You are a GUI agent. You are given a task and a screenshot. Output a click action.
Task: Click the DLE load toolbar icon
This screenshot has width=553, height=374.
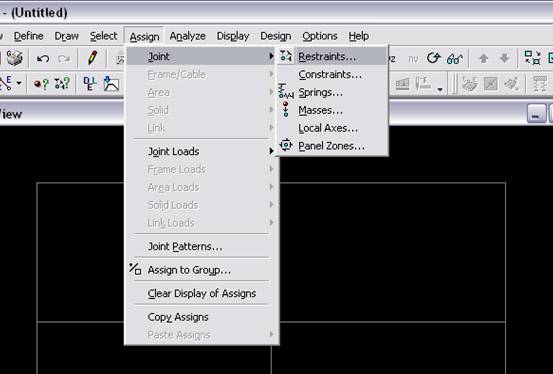(90, 84)
